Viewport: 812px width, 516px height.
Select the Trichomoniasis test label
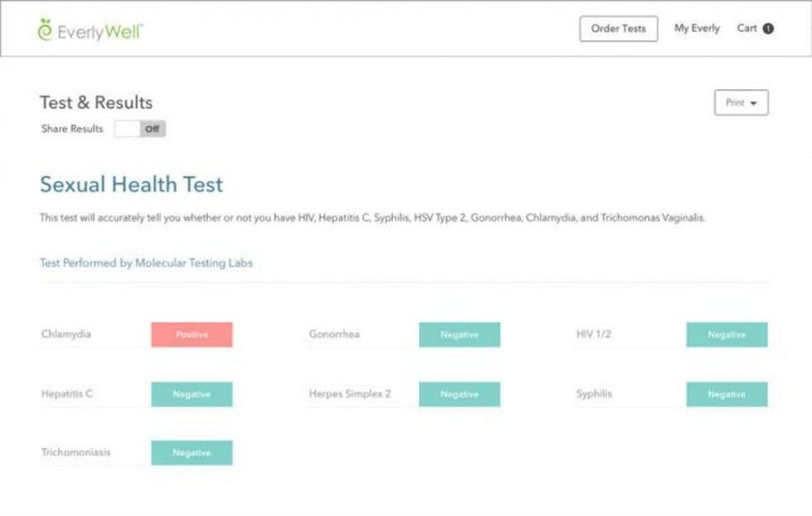(75, 453)
